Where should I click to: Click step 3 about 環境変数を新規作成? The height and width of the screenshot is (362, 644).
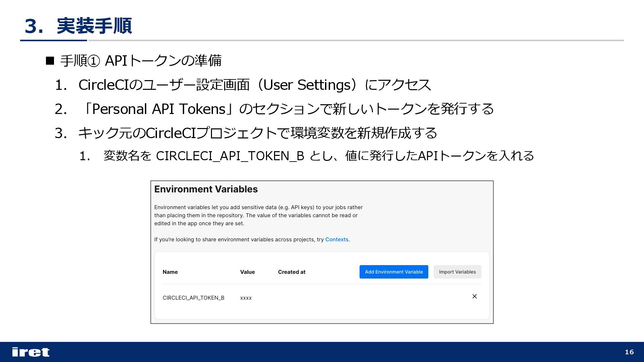tap(258, 133)
